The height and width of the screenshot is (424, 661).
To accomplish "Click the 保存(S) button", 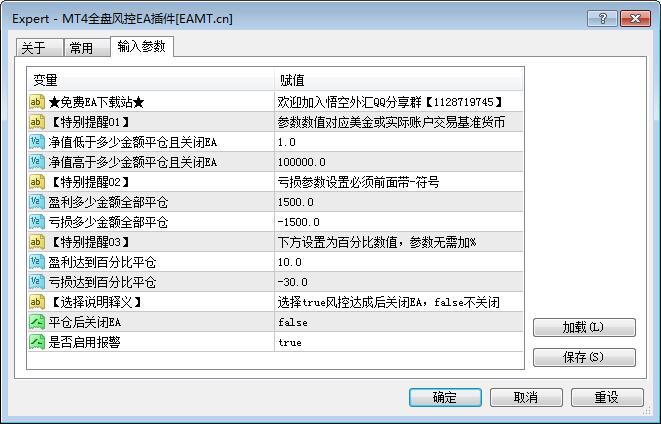I will pyautogui.click(x=584, y=357).
